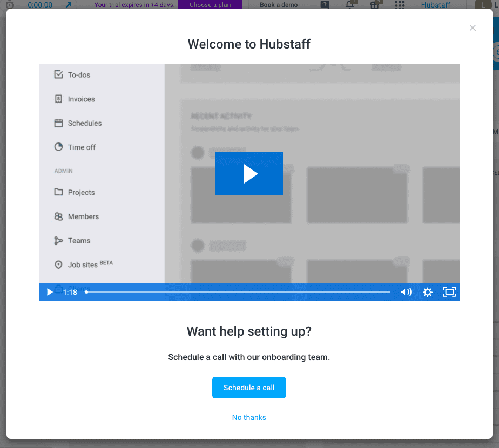Open the user avatar menu

click(482, 4)
